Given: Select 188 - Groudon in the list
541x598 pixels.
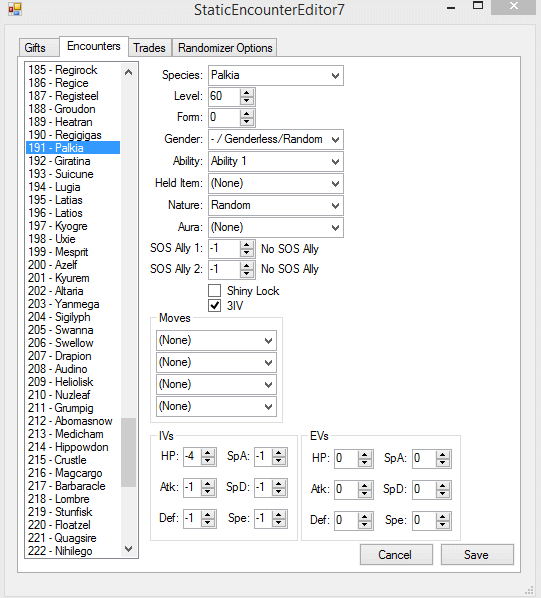Looking at the screenshot, I should [x=73, y=109].
